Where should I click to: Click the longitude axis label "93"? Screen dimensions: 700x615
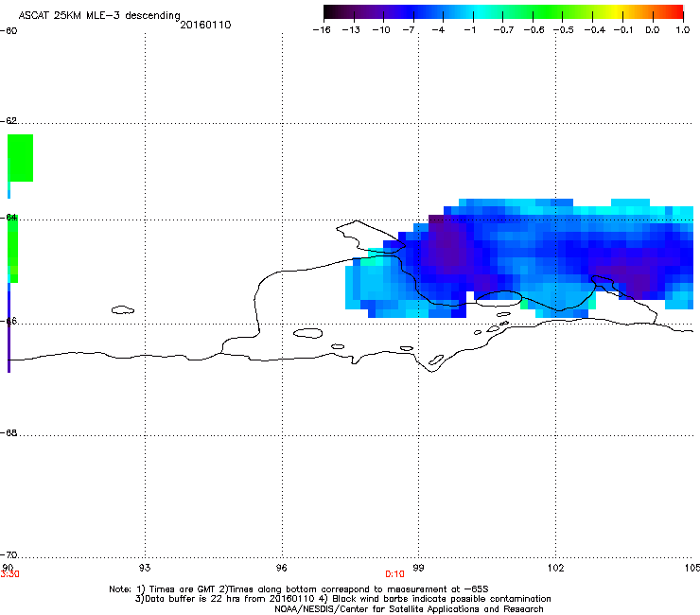pos(145,568)
